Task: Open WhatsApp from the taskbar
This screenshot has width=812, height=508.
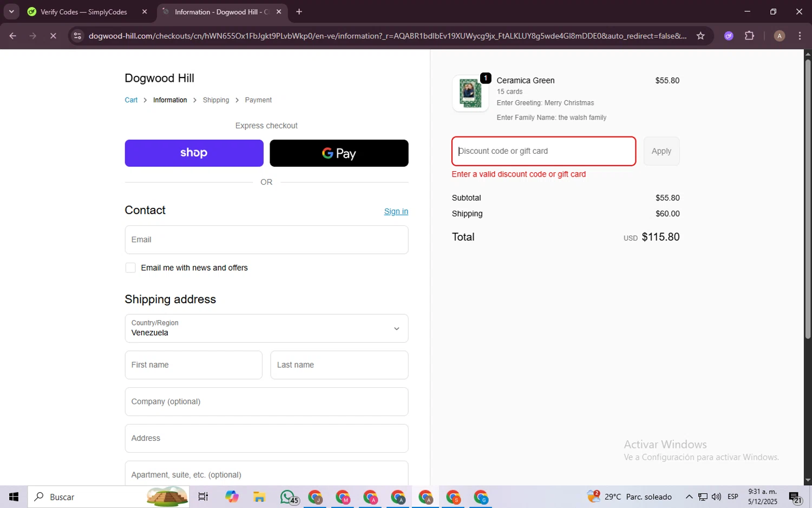Action: pyautogui.click(x=289, y=497)
